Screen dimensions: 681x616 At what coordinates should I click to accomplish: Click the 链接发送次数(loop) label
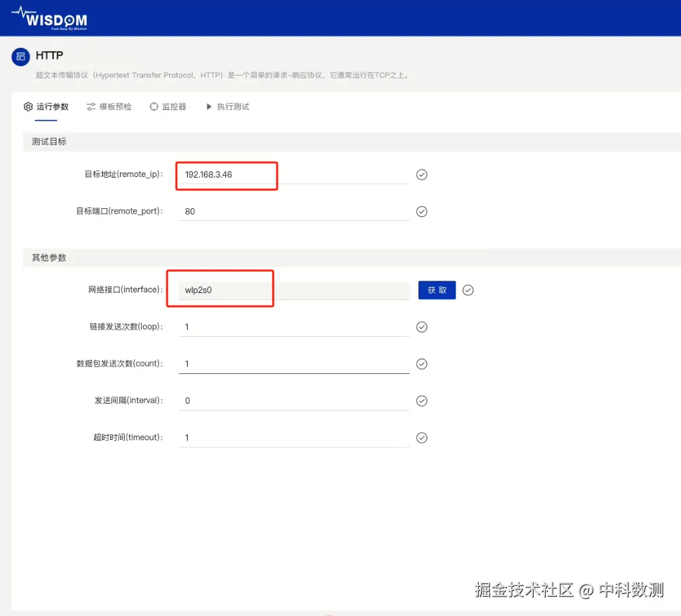coord(127,327)
